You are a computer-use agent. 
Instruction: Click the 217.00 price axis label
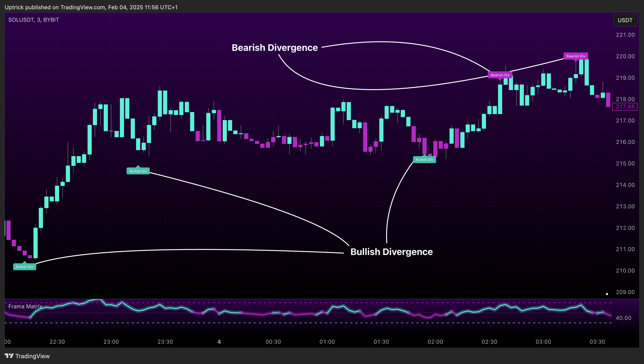click(625, 121)
